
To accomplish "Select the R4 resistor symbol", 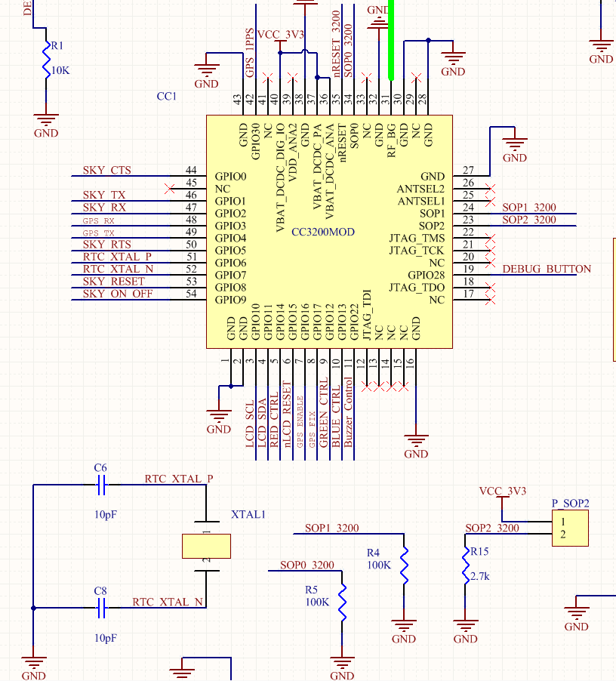I will pyautogui.click(x=404, y=565).
